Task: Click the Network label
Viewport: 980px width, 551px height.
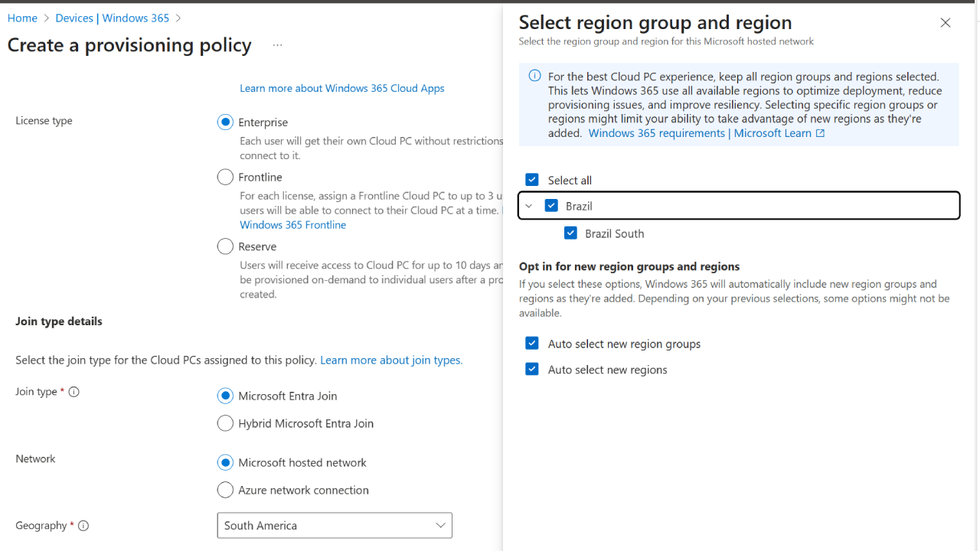Action: pyautogui.click(x=35, y=459)
